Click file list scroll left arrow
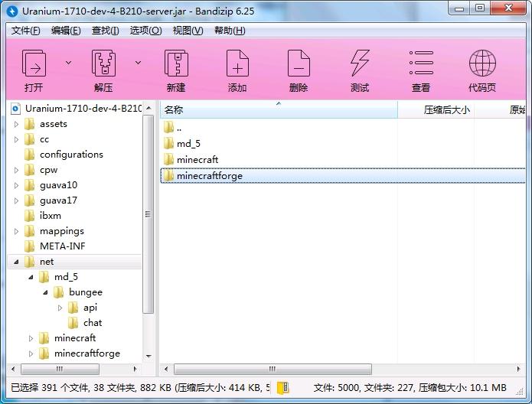Image resolution: width=532 pixels, height=404 pixels. (166, 369)
